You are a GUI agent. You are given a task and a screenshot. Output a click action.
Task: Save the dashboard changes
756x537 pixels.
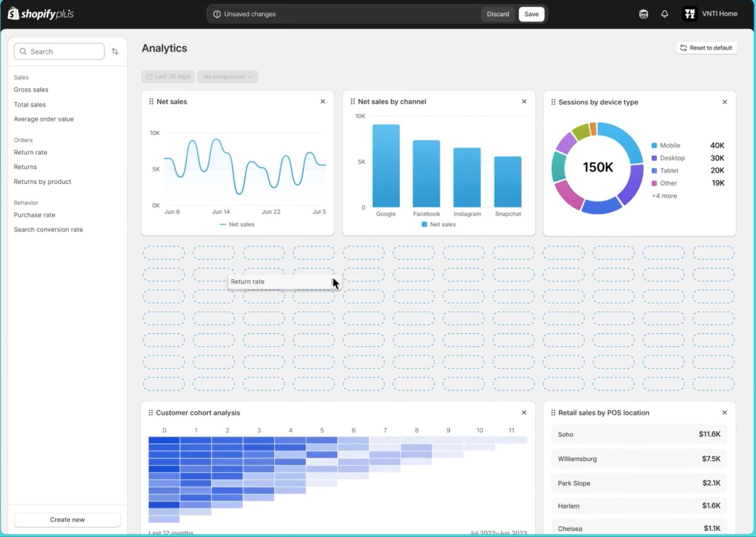(x=532, y=14)
